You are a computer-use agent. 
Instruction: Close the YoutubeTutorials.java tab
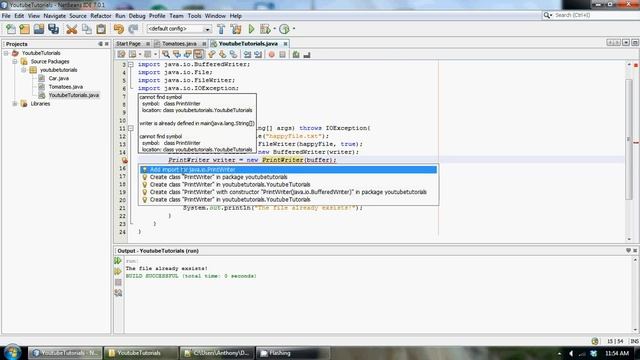(x=285, y=44)
